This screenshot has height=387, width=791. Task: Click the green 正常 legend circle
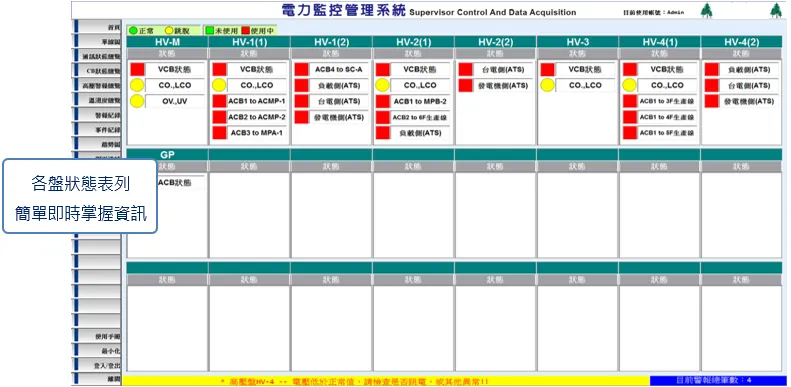133,31
